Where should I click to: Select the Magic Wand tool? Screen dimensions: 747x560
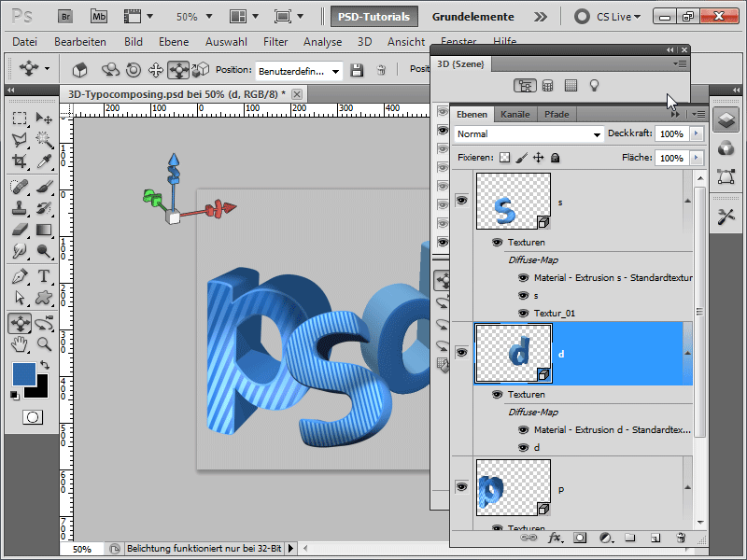click(x=44, y=139)
